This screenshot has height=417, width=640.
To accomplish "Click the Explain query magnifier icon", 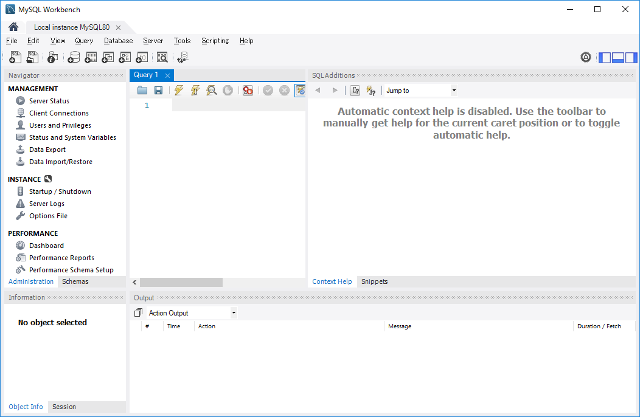I will 212,90.
